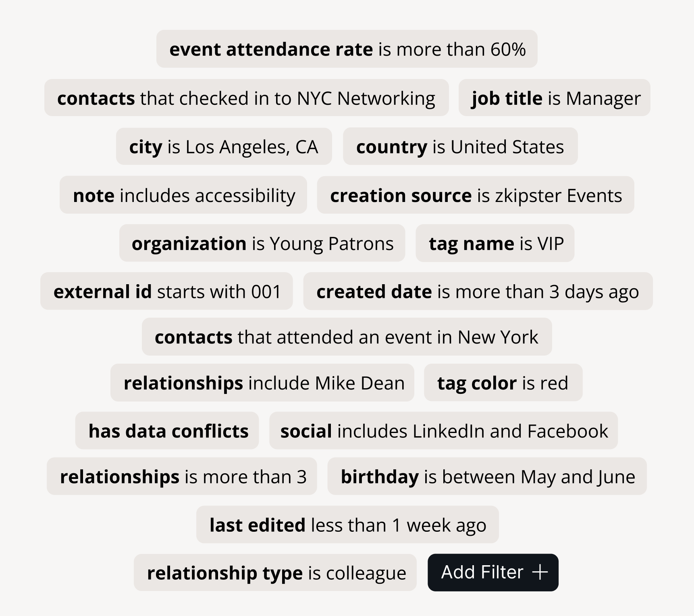This screenshot has width=694, height=616.
Task: Select the city is Los Angeles filter
Action: (x=224, y=146)
